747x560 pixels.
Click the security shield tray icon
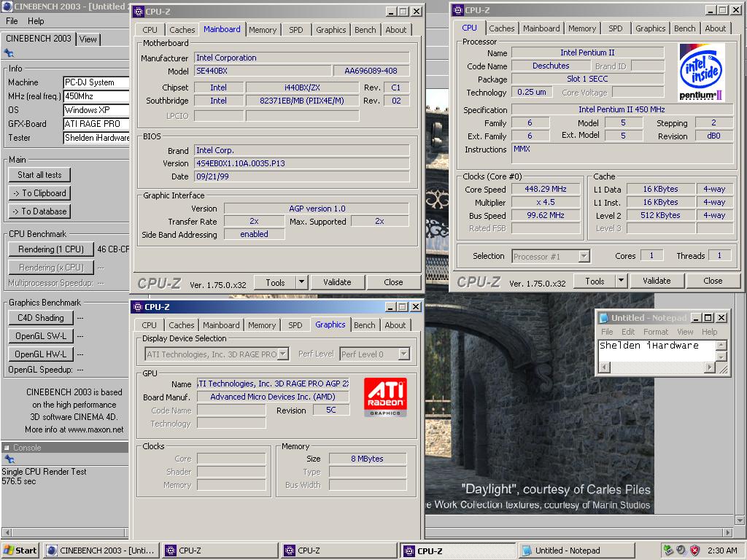694,551
